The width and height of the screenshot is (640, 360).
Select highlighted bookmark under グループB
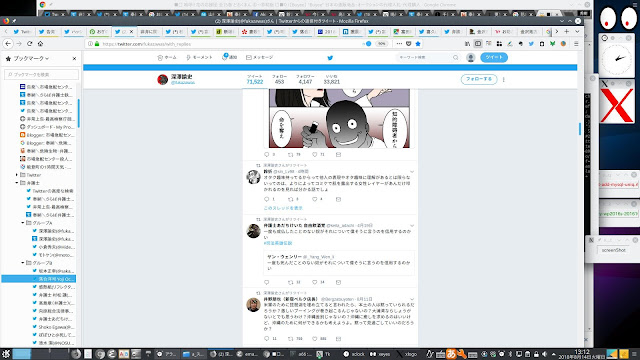click(x=38, y=279)
